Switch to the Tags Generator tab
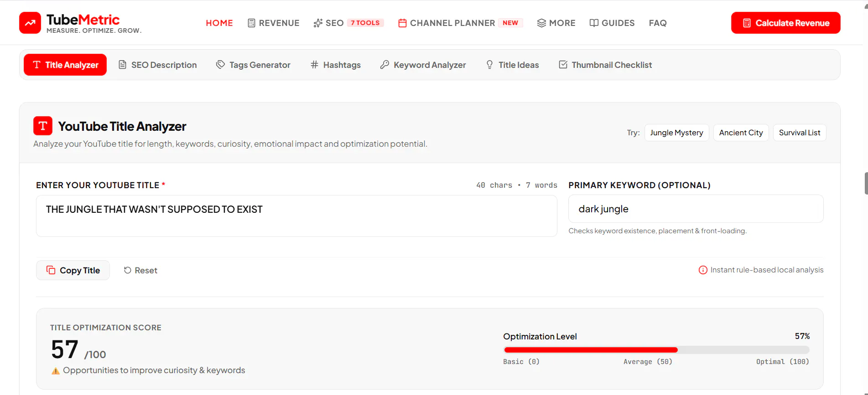This screenshot has width=868, height=395. coord(253,65)
